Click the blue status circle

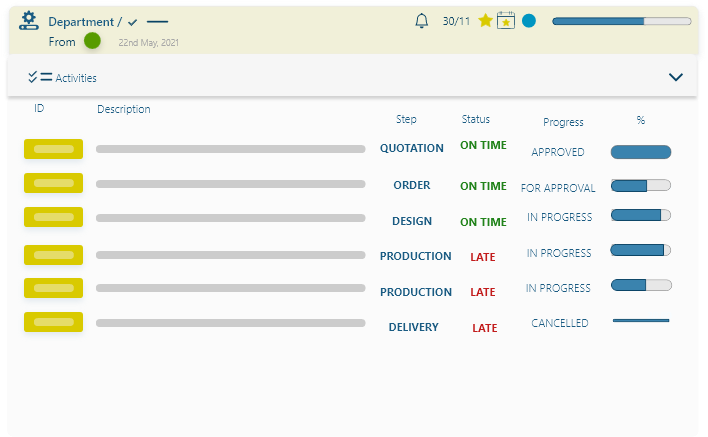[529, 21]
